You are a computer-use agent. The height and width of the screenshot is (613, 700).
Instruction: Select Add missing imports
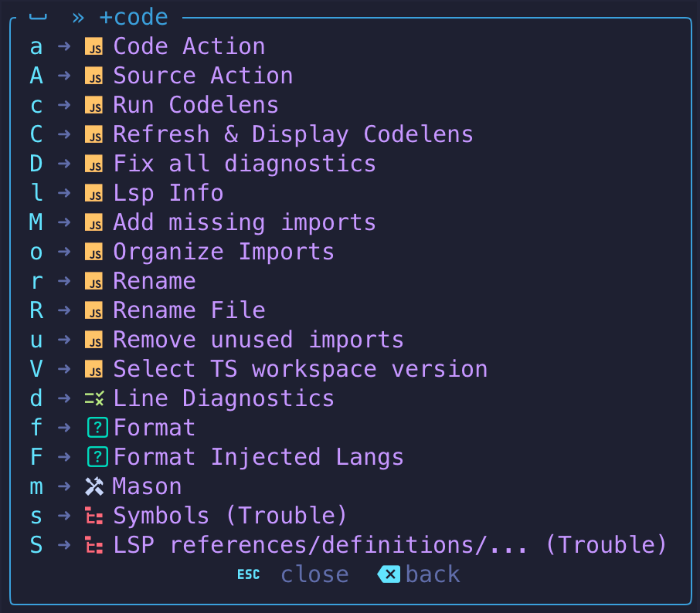tap(244, 222)
